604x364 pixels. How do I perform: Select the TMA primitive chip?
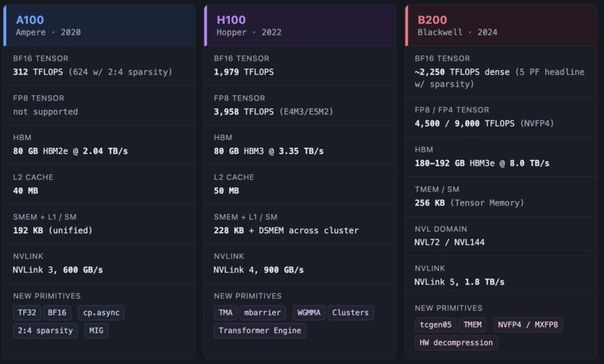(225, 313)
